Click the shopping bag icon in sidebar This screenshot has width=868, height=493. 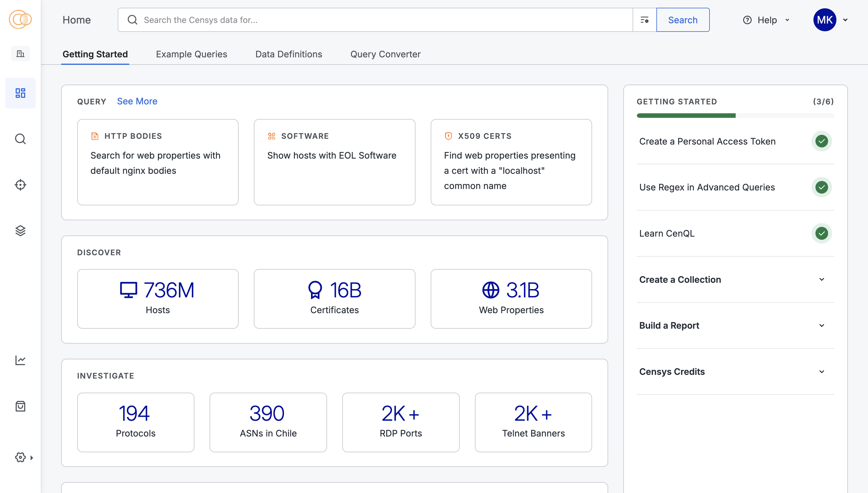coord(20,406)
